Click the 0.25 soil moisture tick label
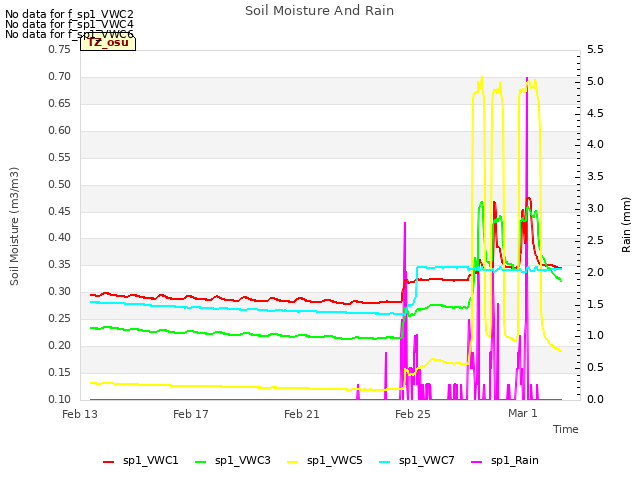The image size is (640, 480). (x=60, y=318)
